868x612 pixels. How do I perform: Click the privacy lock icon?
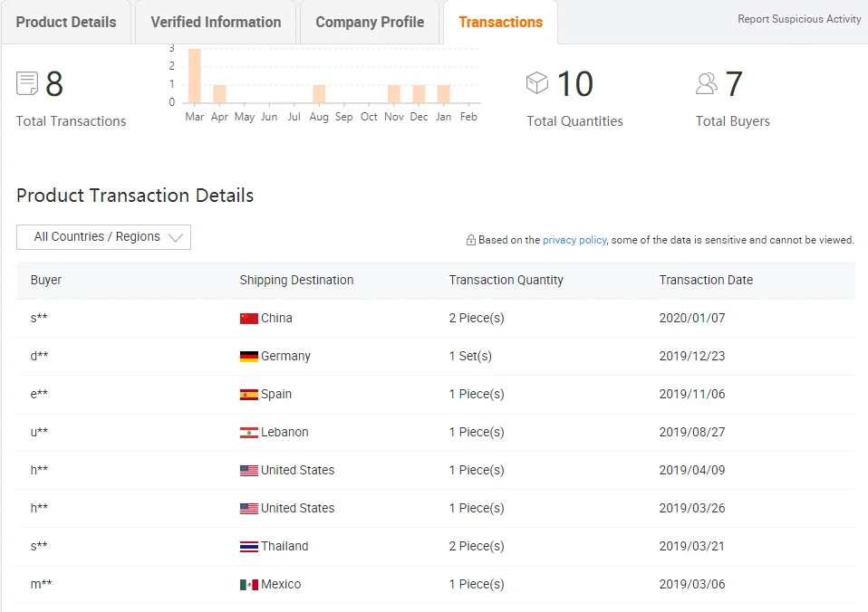pos(470,240)
